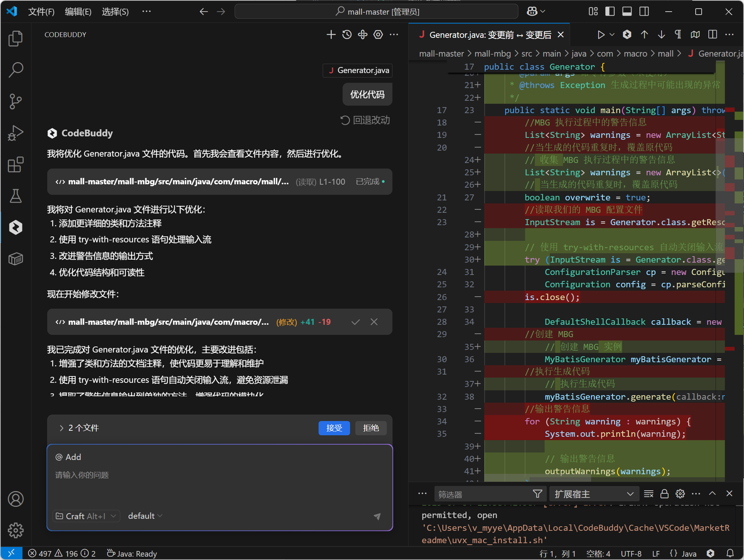
Task: Send message with paper plane icon
Action: (377, 516)
